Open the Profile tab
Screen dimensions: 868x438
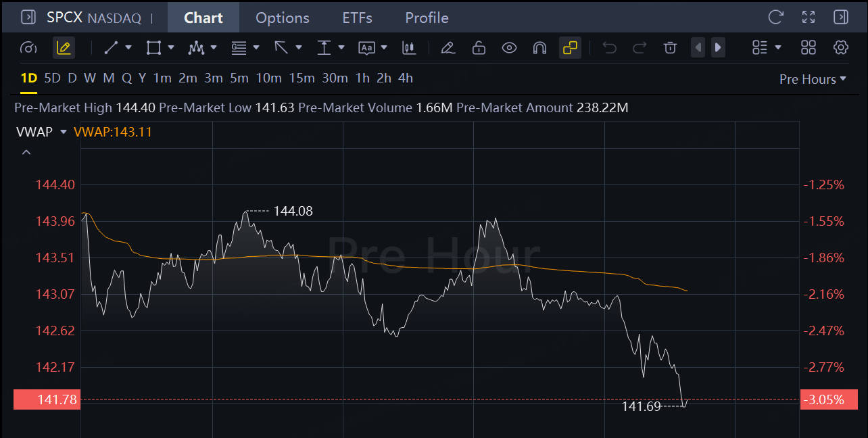(x=427, y=18)
